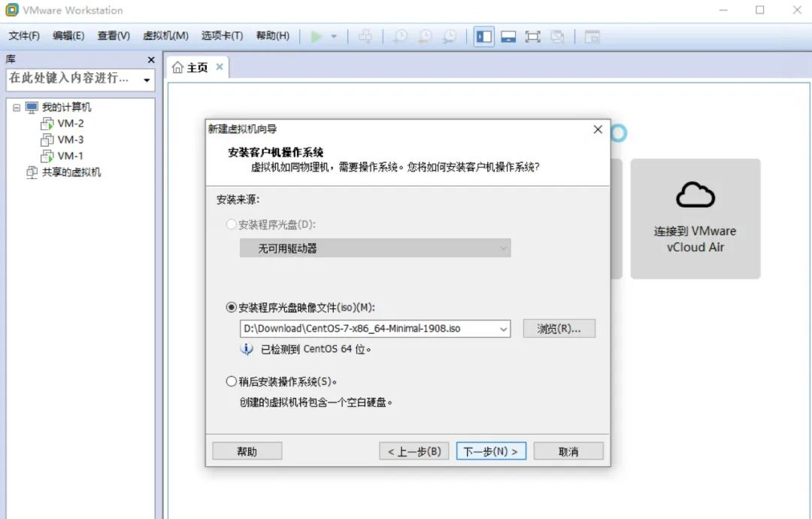Screen dimensions: 812x519
Task: Click the cloud icon on vCloud Air tile
Action: click(x=695, y=195)
